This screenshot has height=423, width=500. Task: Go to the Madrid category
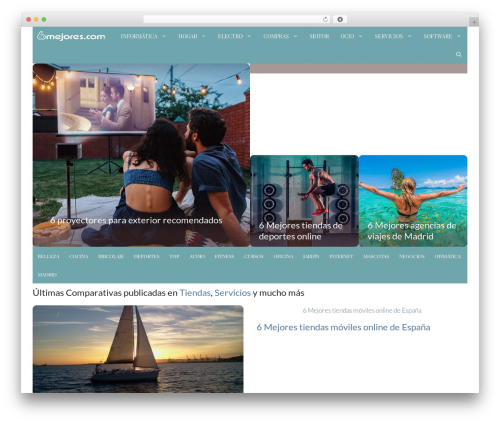click(47, 275)
